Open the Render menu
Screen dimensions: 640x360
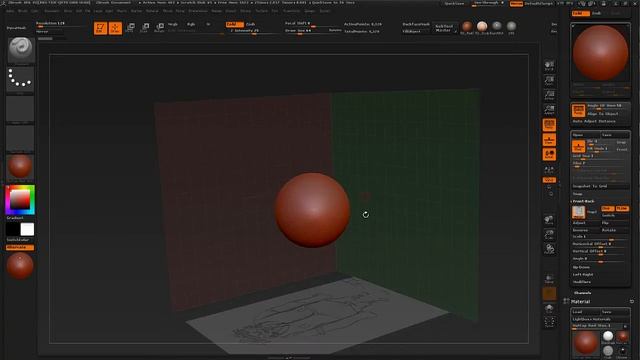click(x=217, y=11)
